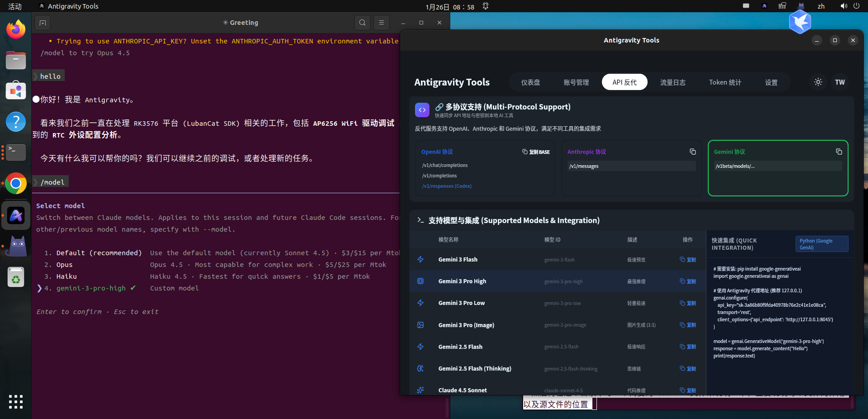Viewport: 868px width, 419px height.
Task: Copy the Anthropic protocol endpoint icon
Action: [692, 152]
